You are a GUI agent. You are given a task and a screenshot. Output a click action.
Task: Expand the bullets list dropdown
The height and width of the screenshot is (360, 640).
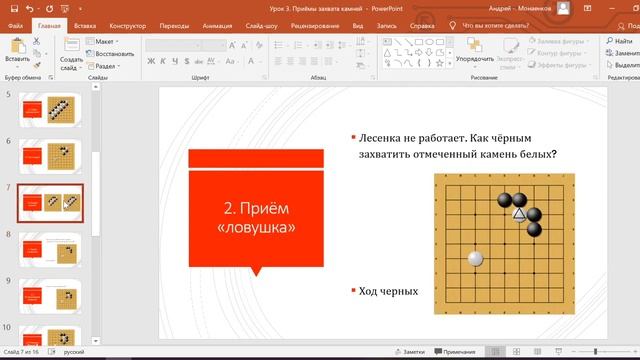pyautogui.click(x=288, y=45)
